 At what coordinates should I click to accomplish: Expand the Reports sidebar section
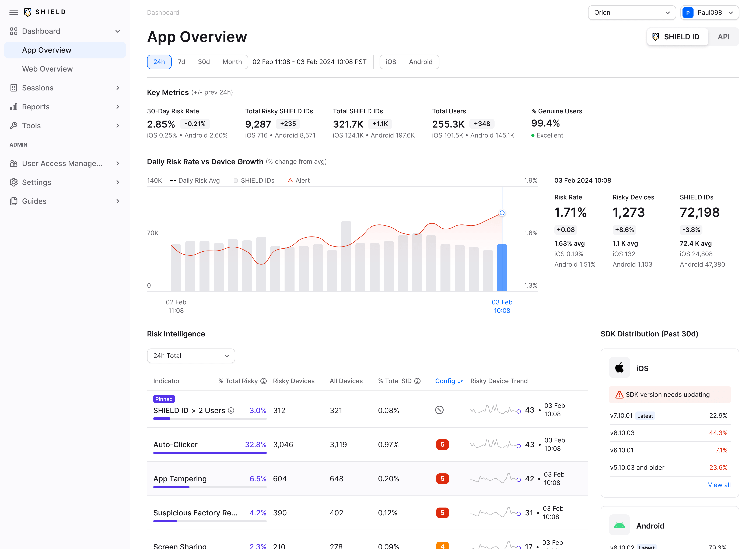click(117, 107)
